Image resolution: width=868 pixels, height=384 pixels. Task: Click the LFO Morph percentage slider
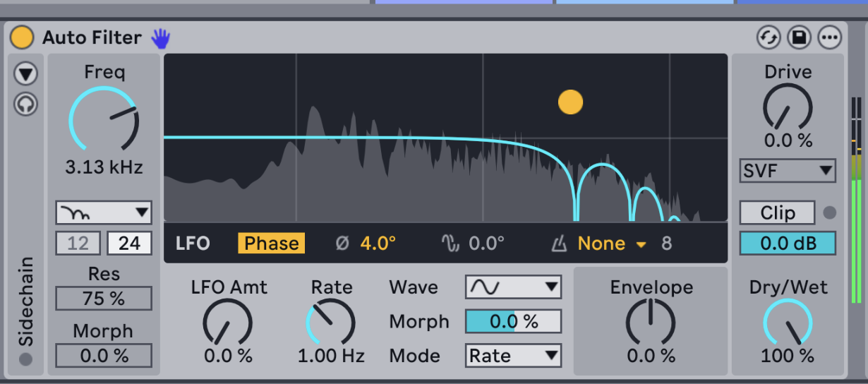(513, 322)
